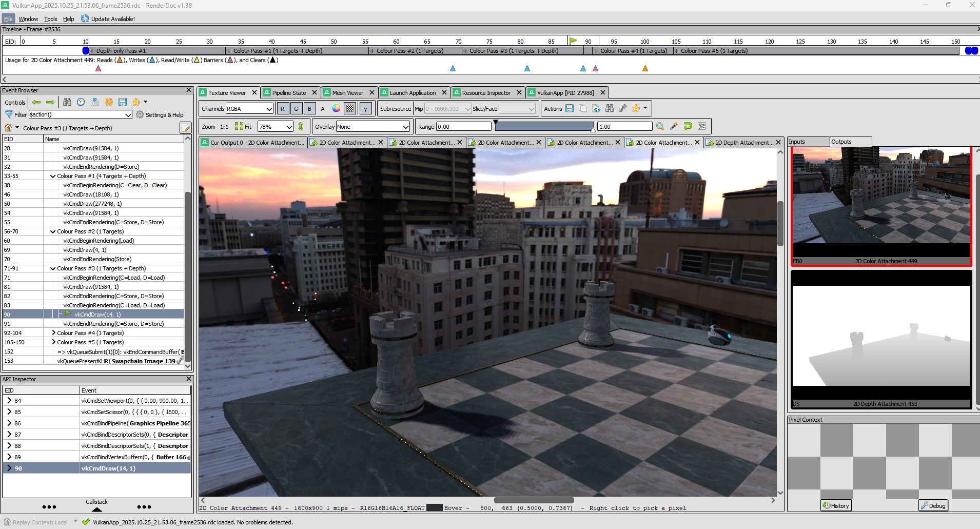Open the Channels RGBA dropdown
The height and width of the screenshot is (529, 980).
pos(249,108)
